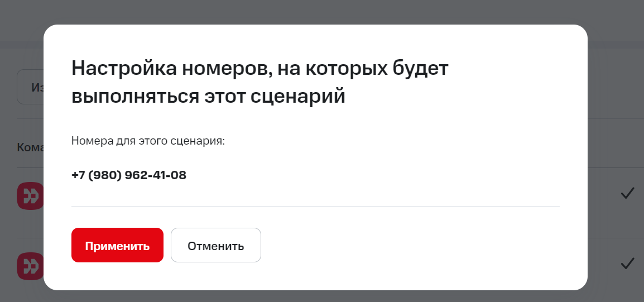Viewport: 644px width, 302px height.
Task: Click the upper checkmark icon on the right
Action: click(x=628, y=194)
